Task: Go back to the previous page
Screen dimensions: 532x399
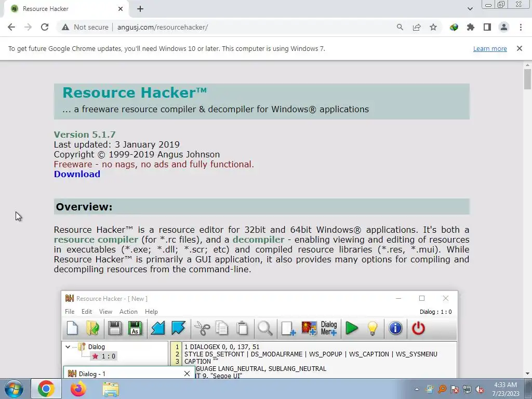Action: (x=11, y=27)
